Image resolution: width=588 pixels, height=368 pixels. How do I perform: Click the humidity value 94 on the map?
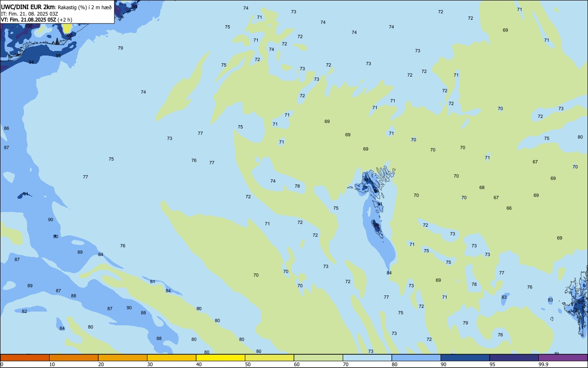31,62
